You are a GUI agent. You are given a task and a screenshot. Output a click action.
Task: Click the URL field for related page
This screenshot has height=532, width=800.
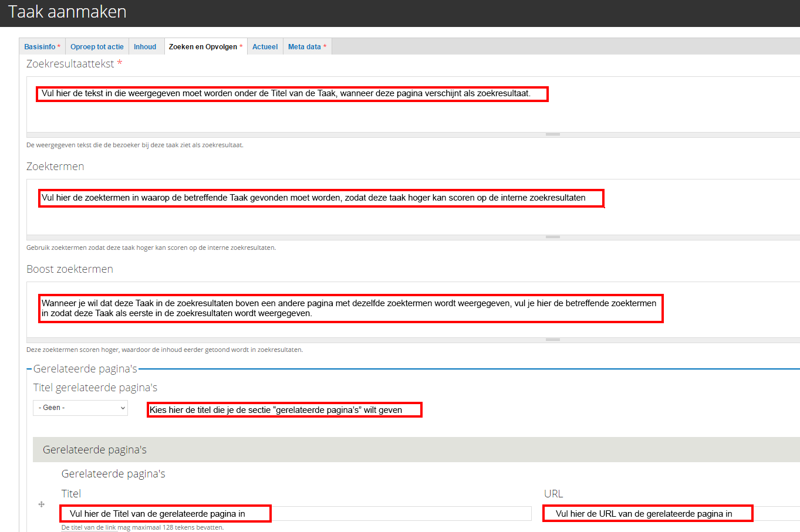[x=775, y=514]
